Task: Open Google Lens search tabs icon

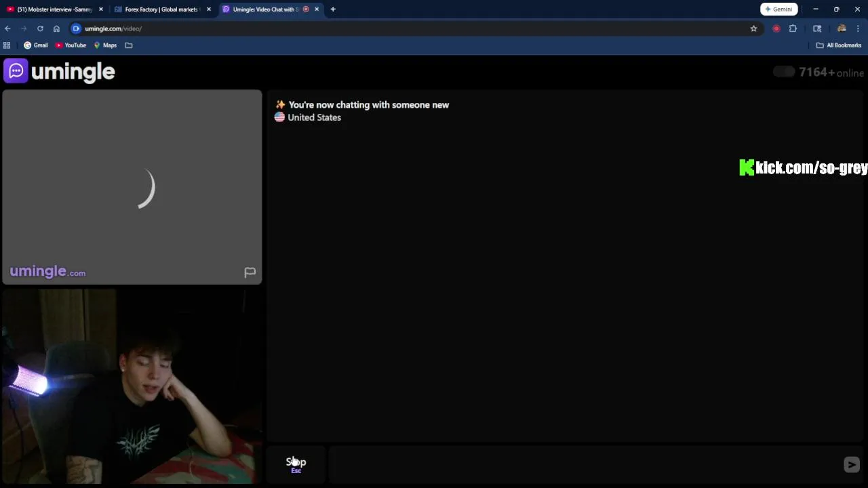Action: [x=817, y=28]
